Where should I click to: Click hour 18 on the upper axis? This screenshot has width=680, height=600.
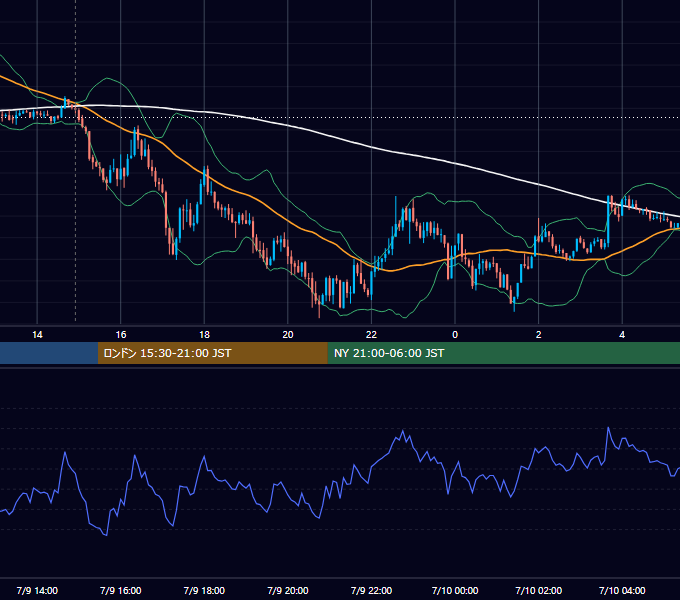204,335
